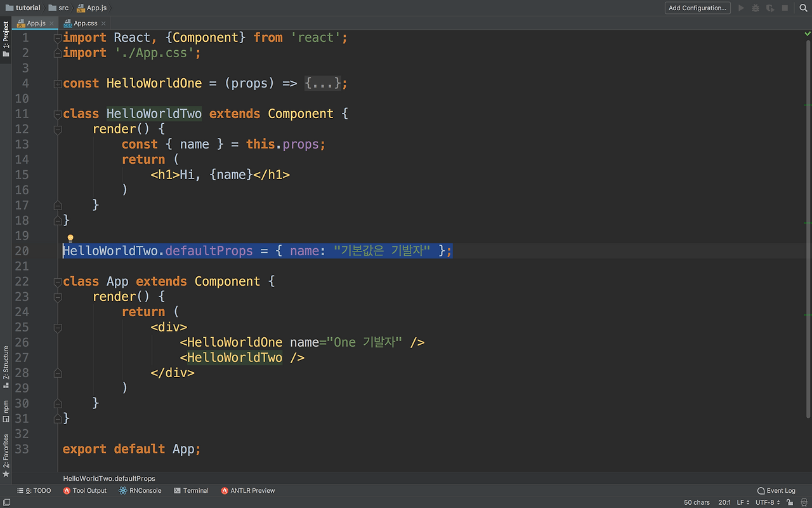Click the yellow intention lightbulb
812x508 pixels.
tap(70, 239)
